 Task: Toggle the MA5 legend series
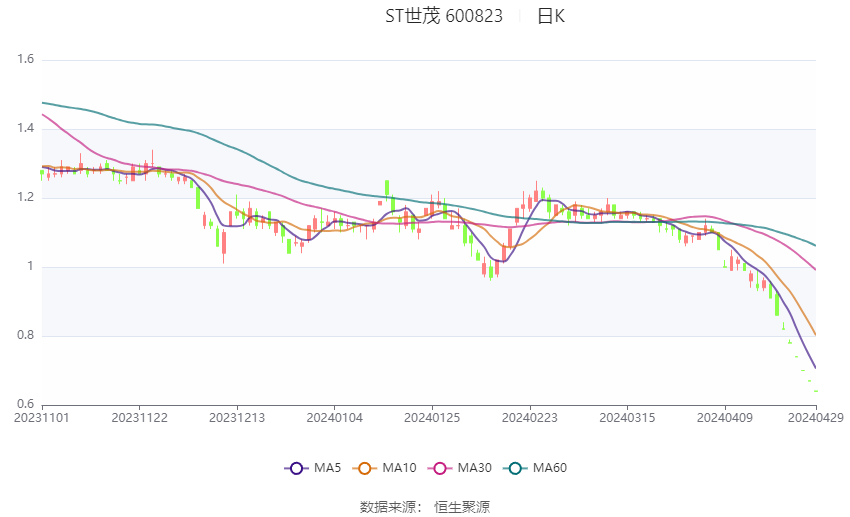(313, 468)
